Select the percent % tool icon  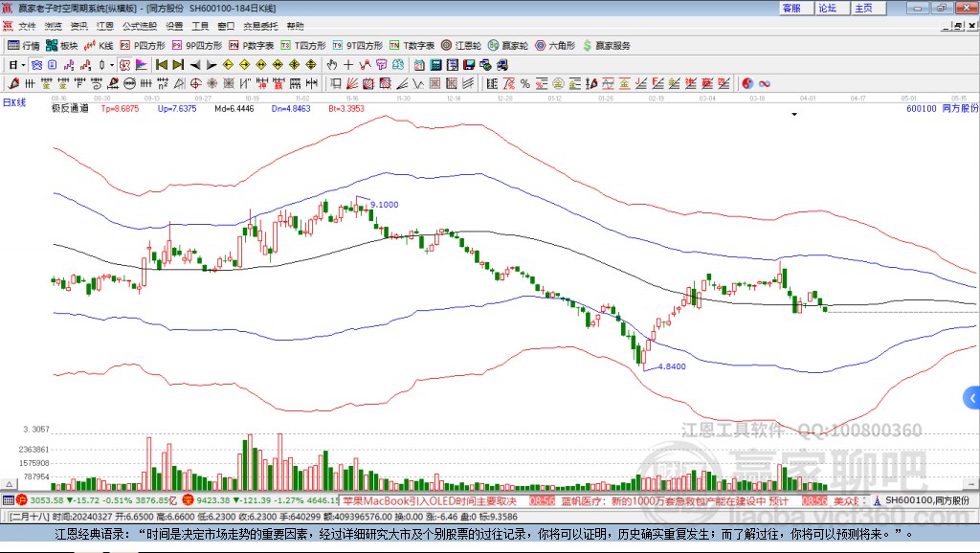(525, 84)
